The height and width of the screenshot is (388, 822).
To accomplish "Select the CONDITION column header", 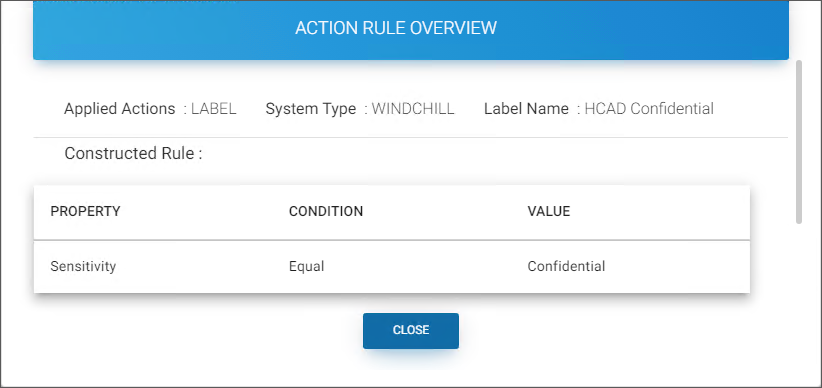I will 326,211.
